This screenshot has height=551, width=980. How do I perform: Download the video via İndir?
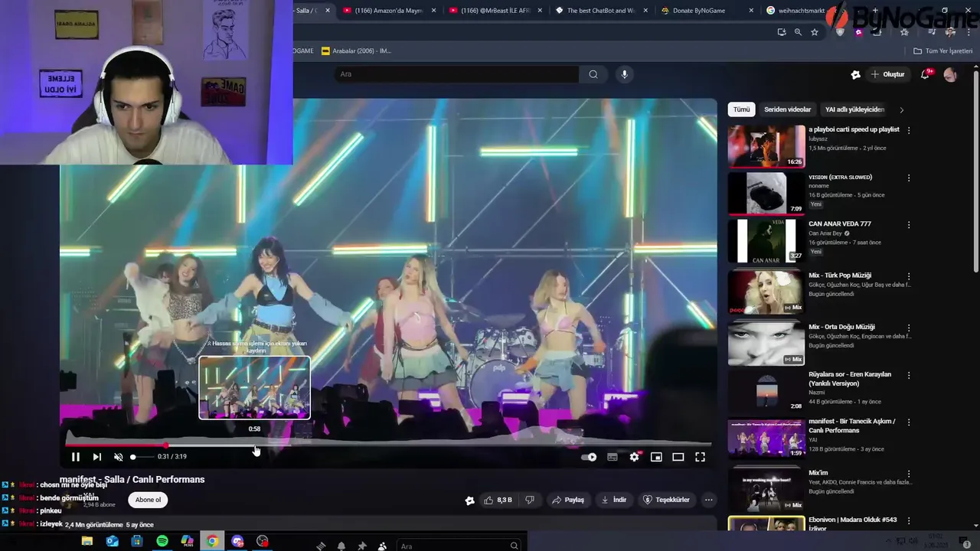point(614,500)
